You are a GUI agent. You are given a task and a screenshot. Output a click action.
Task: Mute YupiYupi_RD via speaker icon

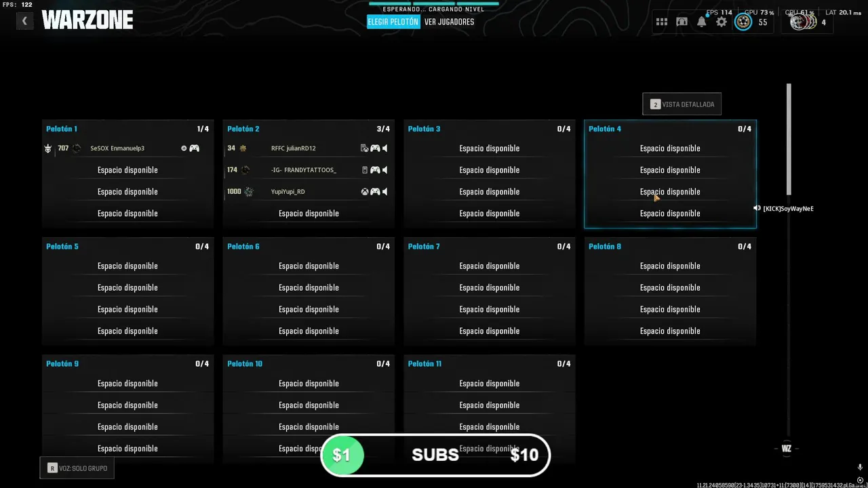click(385, 192)
